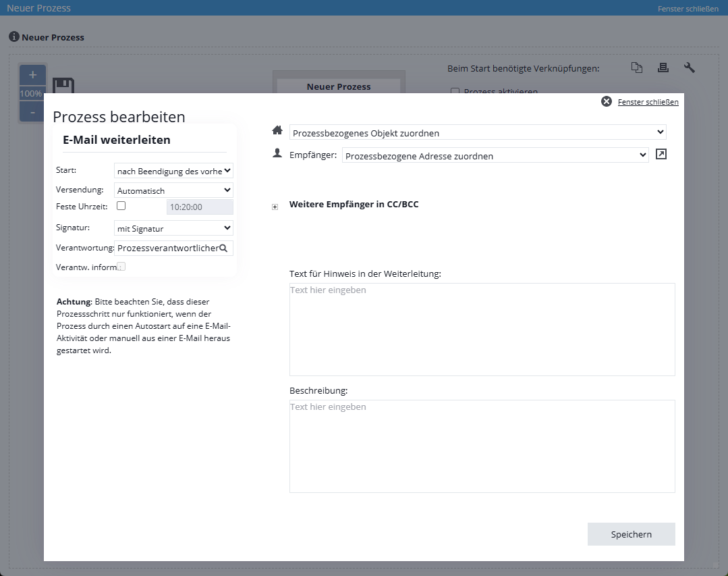The width and height of the screenshot is (728, 576).
Task: Click Fenster schließen link in dialog
Action: point(648,102)
